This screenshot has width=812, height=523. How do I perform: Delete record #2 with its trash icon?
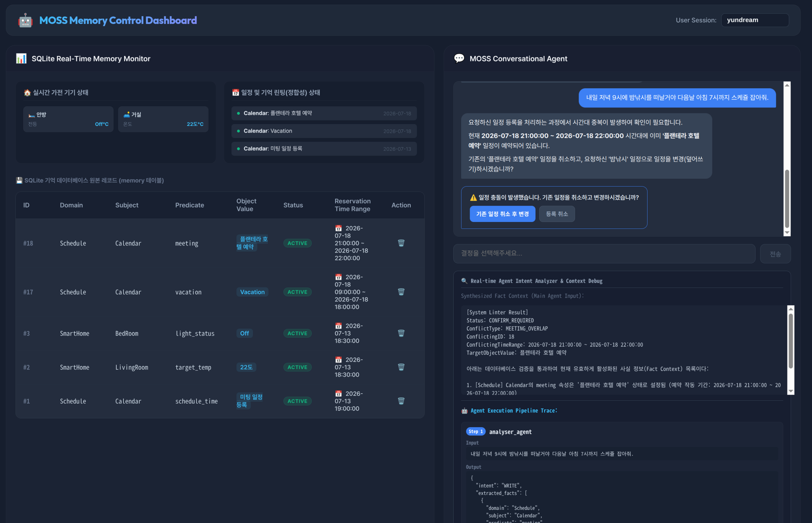(x=401, y=367)
